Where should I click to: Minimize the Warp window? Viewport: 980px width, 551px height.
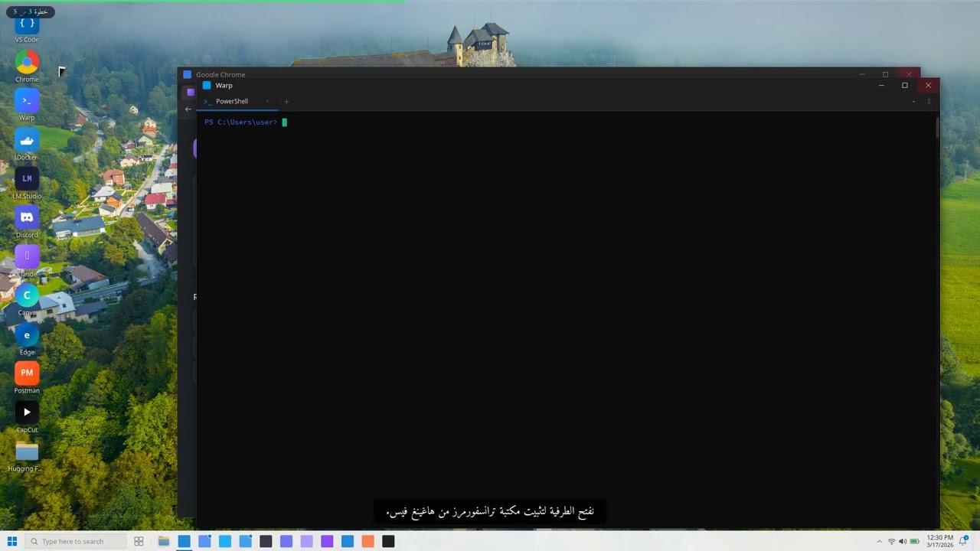click(881, 85)
